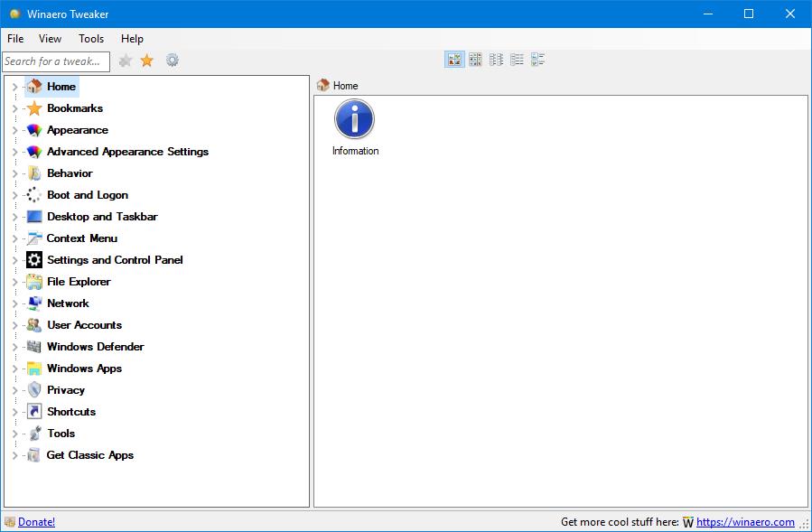Image resolution: width=812 pixels, height=532 pixels.
Task: Click the Shortcuts arrow icon
Action: tap(34, 412)
